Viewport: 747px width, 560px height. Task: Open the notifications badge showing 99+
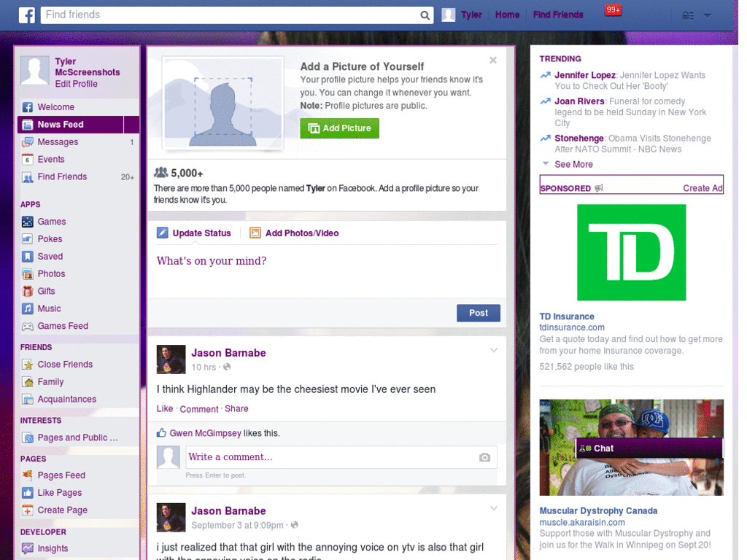pyautogui.click(x=613, y=9)
